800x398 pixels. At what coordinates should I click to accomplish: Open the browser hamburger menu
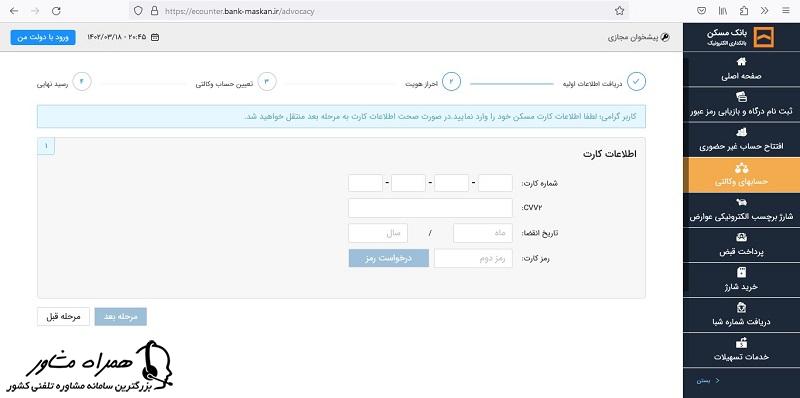(x=785, y=11)
